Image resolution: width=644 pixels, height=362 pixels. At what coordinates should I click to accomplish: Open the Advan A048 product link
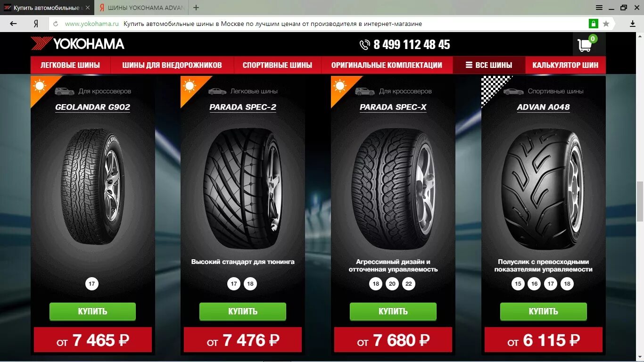coord(543,107)
